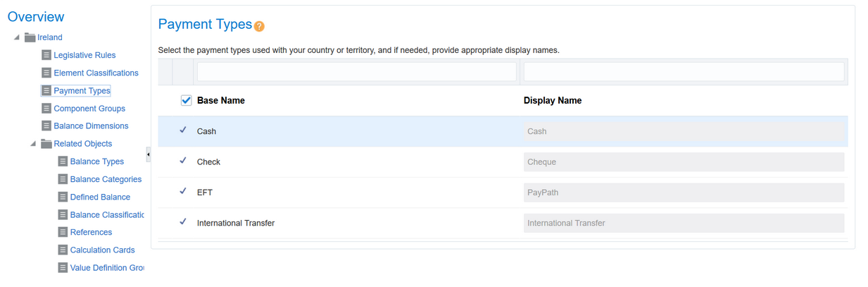Toggle the checkmark for the EFT row
This screenshot has width=868, height=287.
click(183, 191)
